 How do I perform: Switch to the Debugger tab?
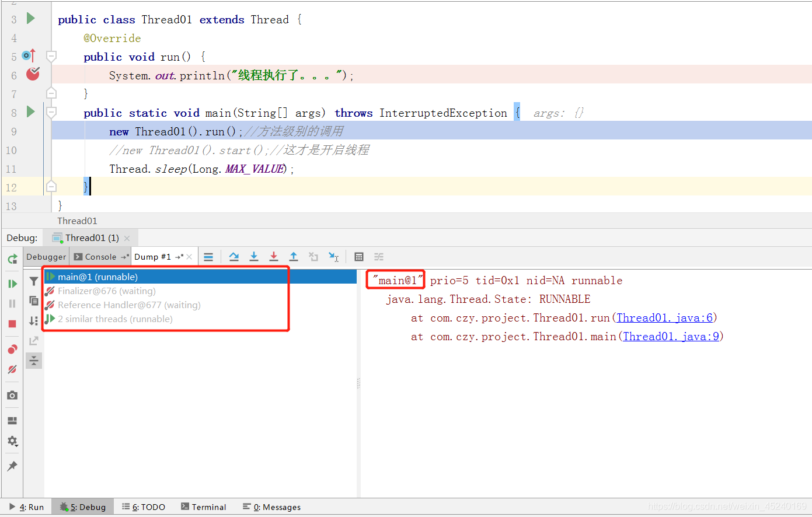[46, 257]
